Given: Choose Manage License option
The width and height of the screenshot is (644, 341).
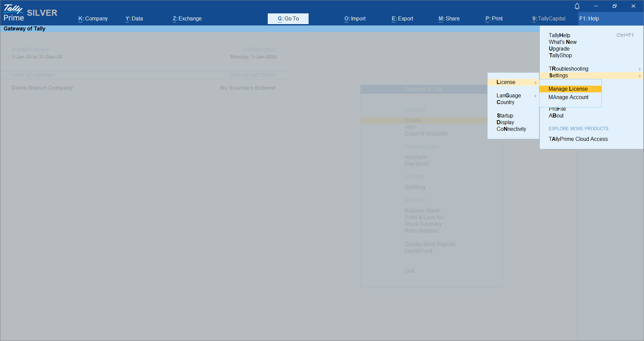Looking at the screenshot, I should pos(570,89).
